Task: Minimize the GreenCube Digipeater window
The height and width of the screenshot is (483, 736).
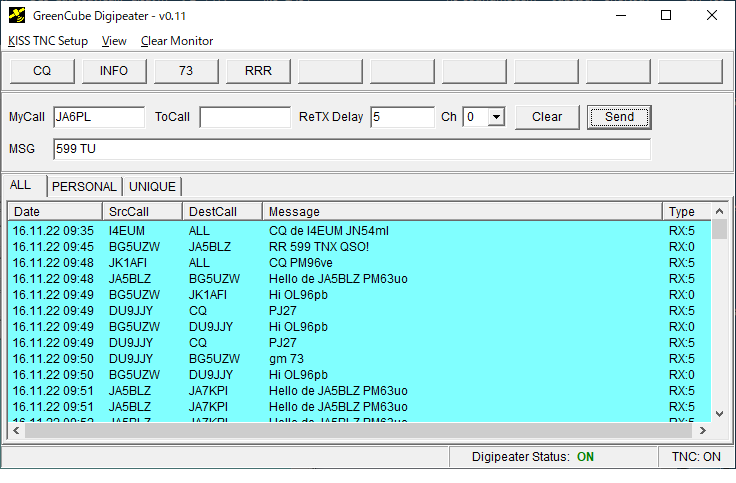Action: pyautogui.click(x=621, y=15)
